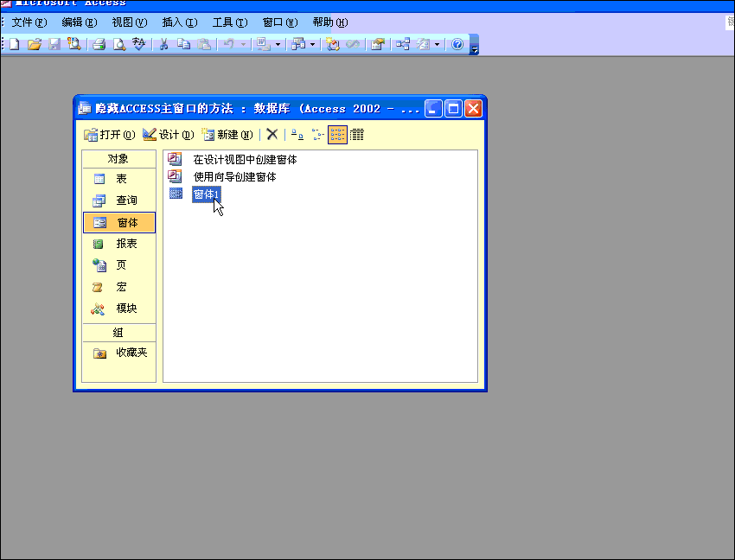Toggle the highlighted List view button
This screenshot has width=735, height=560.
coord(337,135)
